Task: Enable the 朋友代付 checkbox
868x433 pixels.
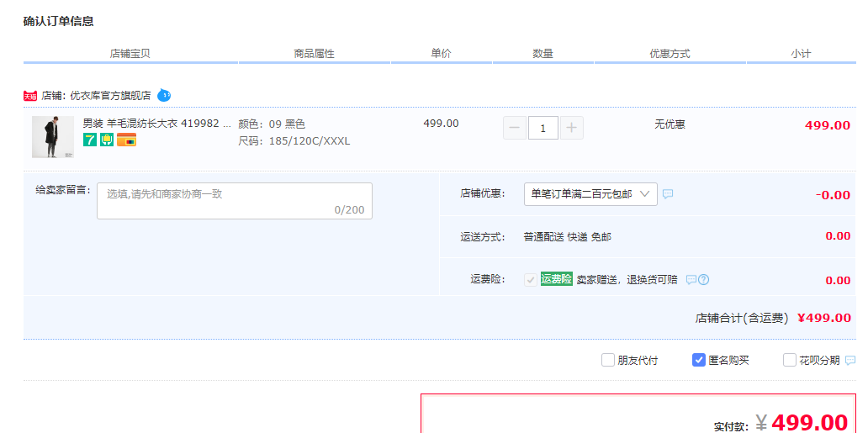Action: pos(608,361)
